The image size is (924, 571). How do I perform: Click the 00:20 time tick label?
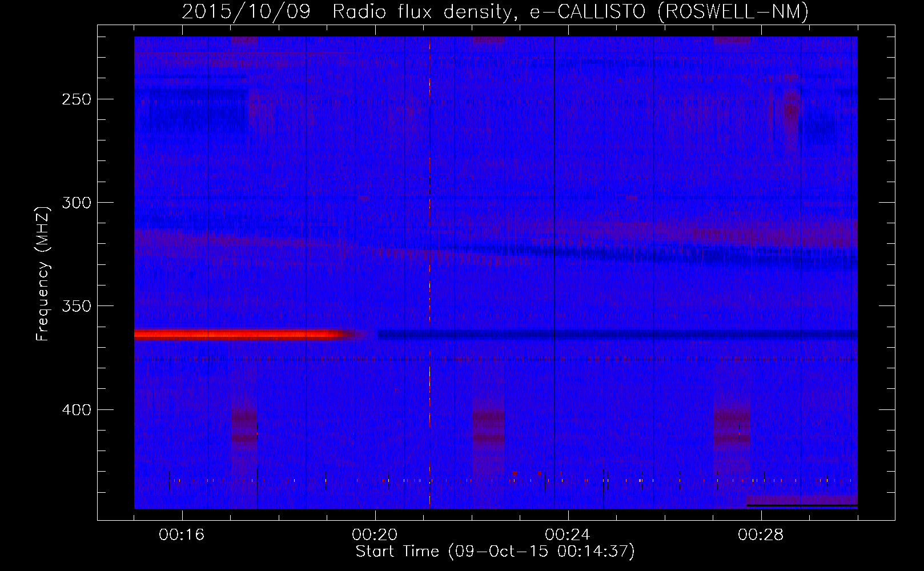coord(375,535)
